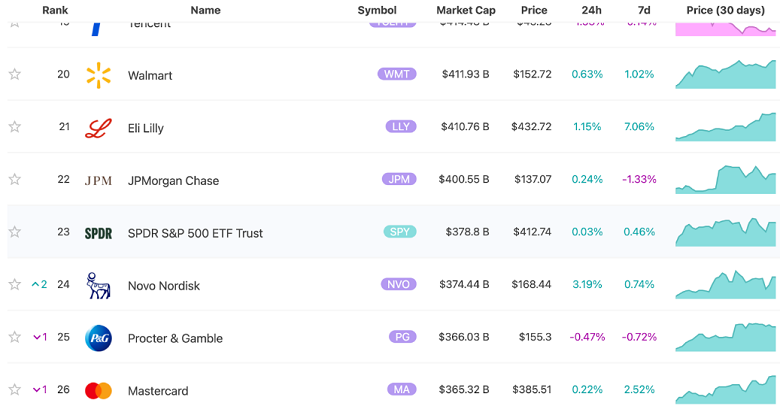Click the Walmart spark logo icon
This screenshot has height=409, width=780.
point(98,75)
